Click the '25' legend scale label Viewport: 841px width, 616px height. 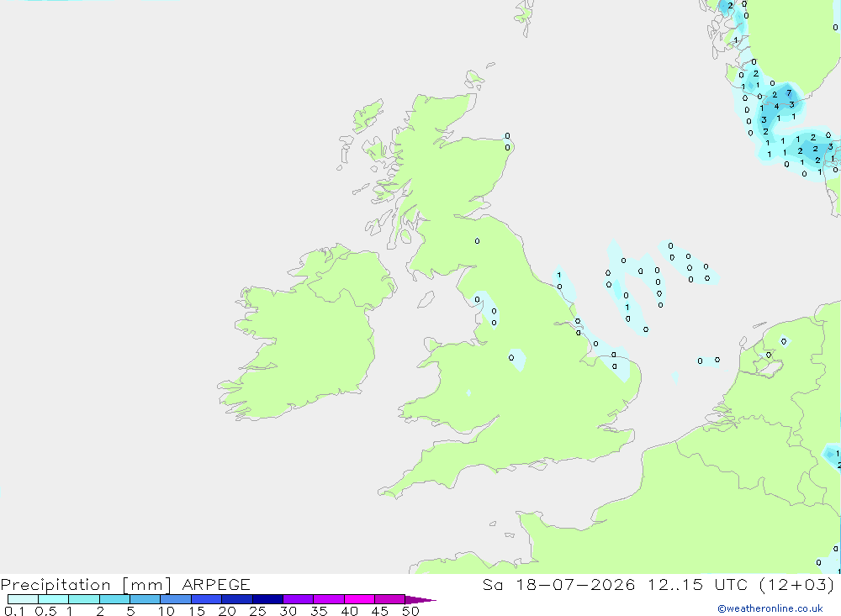(257, 611)
